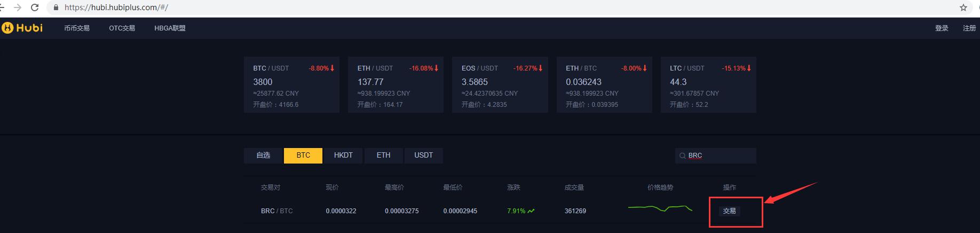Click the 0.0000322 current price cell
The width and height of the screenshot is (980, 233).
341,211
